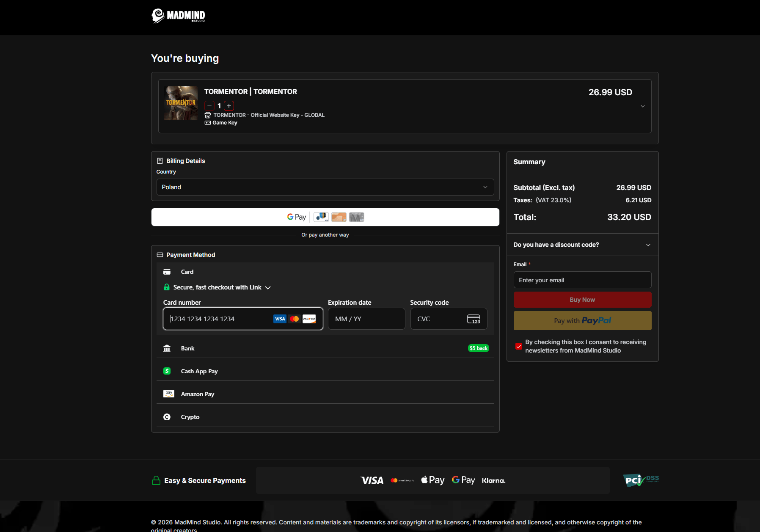Viewport: 760px width, 532px height.
Task: Pay using the Google Pay button
Action: coord(325,217)
